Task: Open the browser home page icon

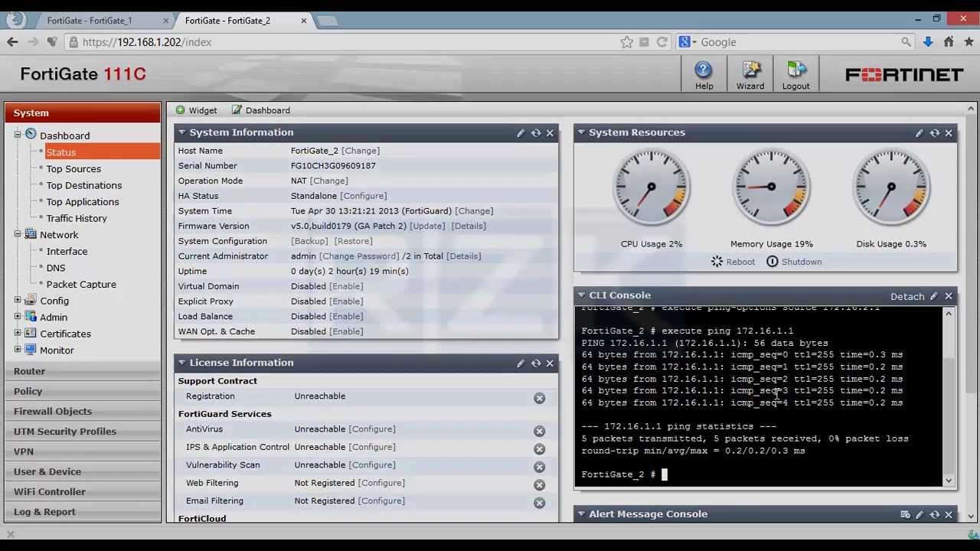Action: (949, 42)
